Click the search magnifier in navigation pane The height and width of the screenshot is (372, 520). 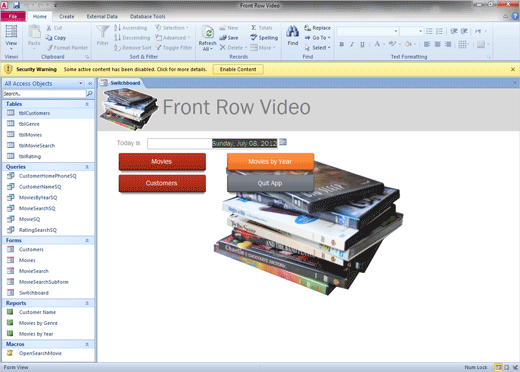(x=89, y=94)
